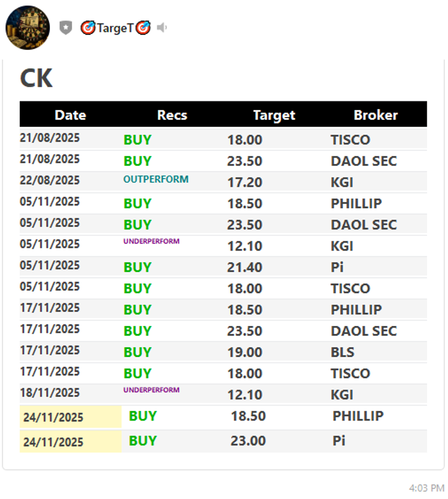Image resolution: width=448 pixels, height=499 pixels.
Task: Click the Date column header
Action: click(x=70, y=115)
